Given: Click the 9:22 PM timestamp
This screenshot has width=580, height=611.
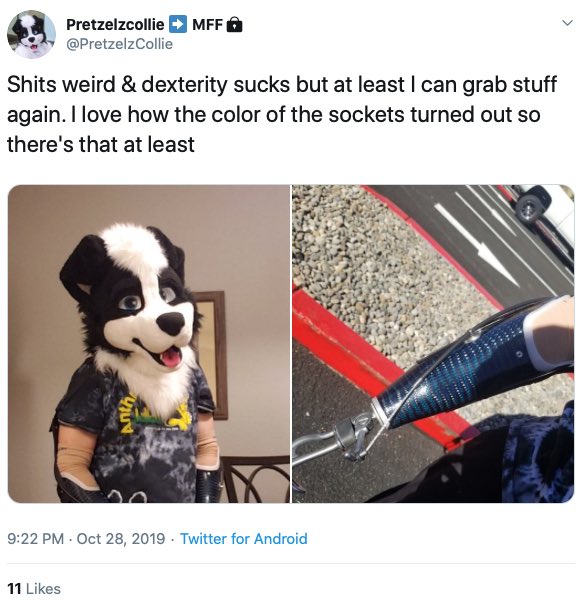Looking at the screenshot, I should point(35,539).
